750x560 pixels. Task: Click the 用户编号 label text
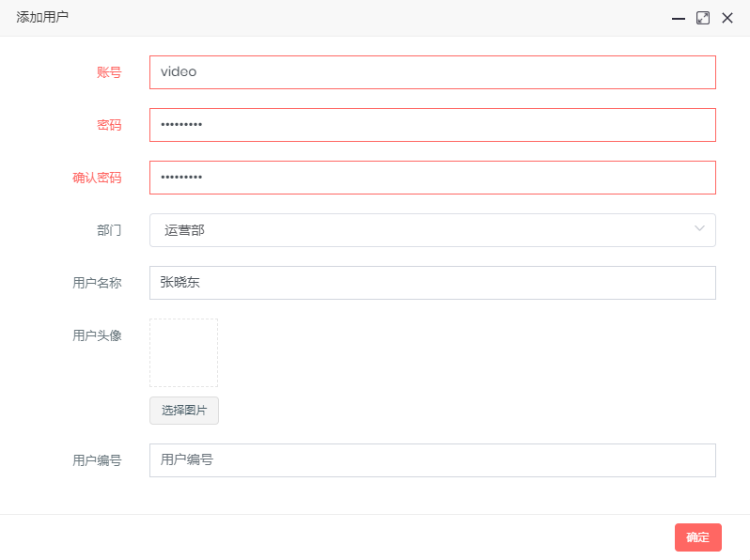click(97, 460)
